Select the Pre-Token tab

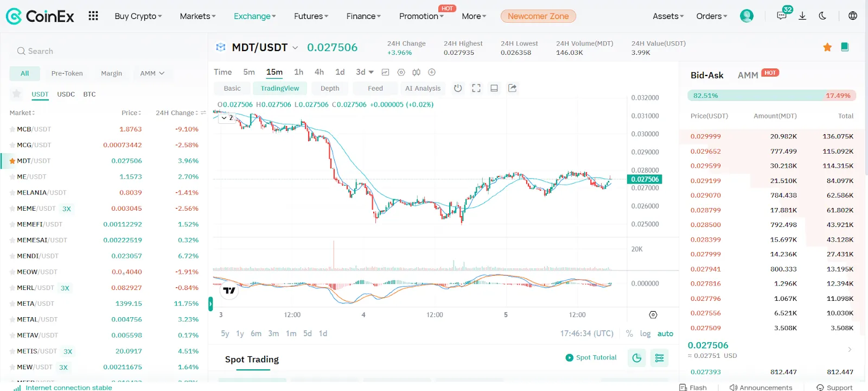point(67,73)
